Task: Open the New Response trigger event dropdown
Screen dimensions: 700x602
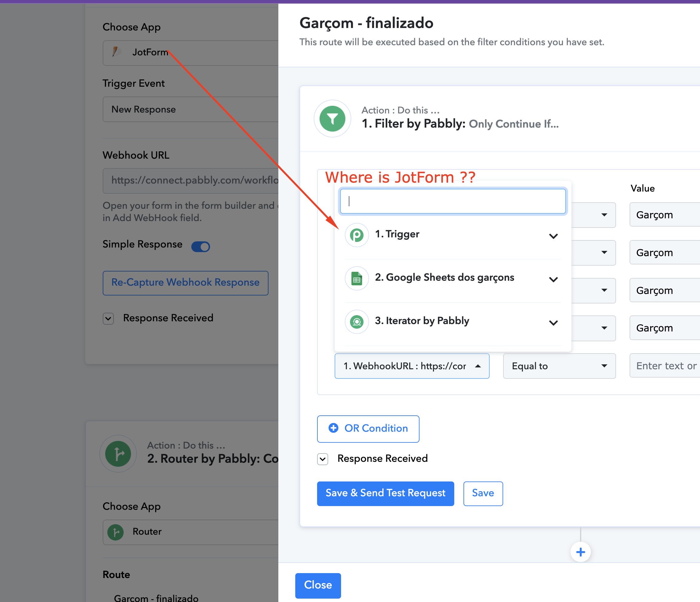Action: tap(191, 109)
